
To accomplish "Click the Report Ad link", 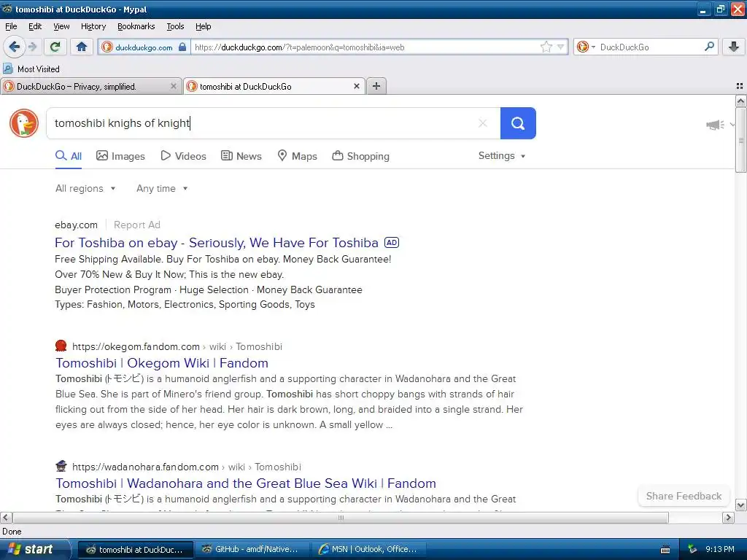I will [x=136, y=225].
